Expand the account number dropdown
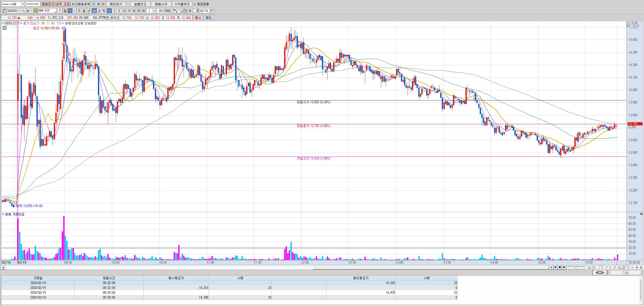 click(x=23, y=4)
